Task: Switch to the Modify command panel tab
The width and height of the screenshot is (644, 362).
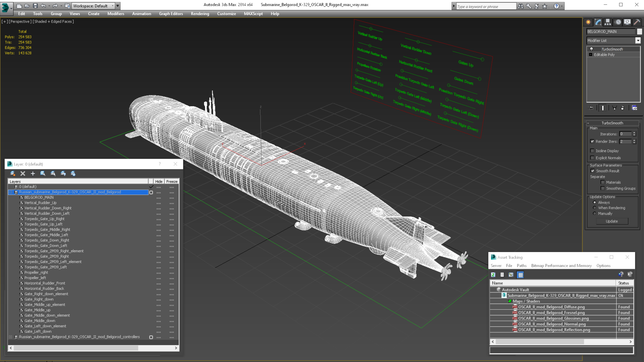Action: (x=598, y=22)
